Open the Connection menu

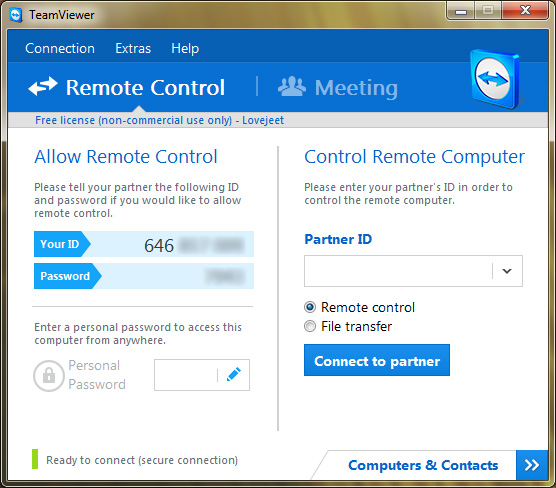[x=60, y=48]
